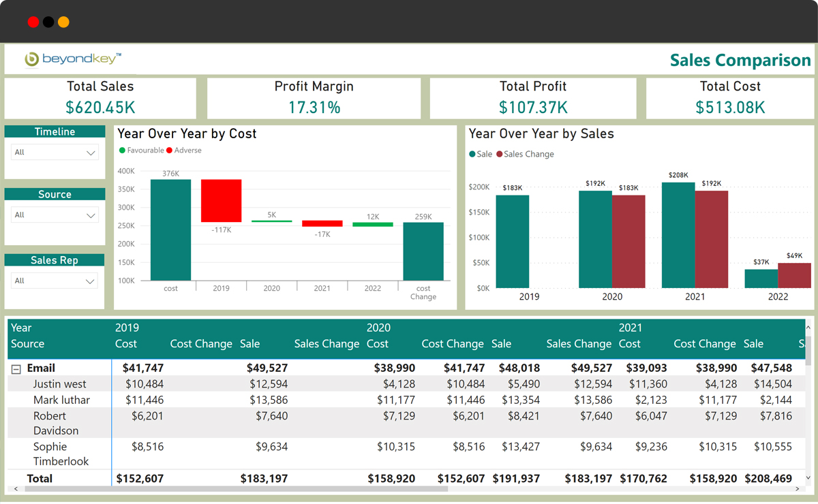818x504 pixels.
Task: Collapse the Email row group
Action: pyautogui.click(x=16, y=368)
